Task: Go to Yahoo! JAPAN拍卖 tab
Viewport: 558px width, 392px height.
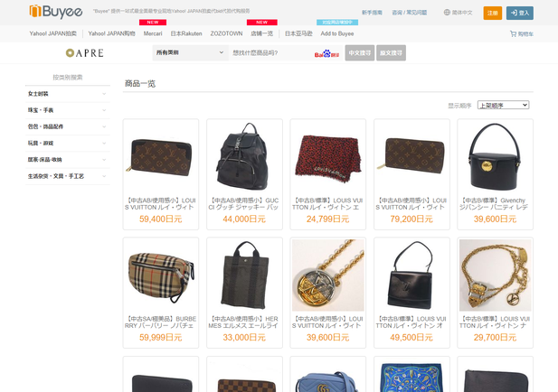Action: tap(53, 33)
